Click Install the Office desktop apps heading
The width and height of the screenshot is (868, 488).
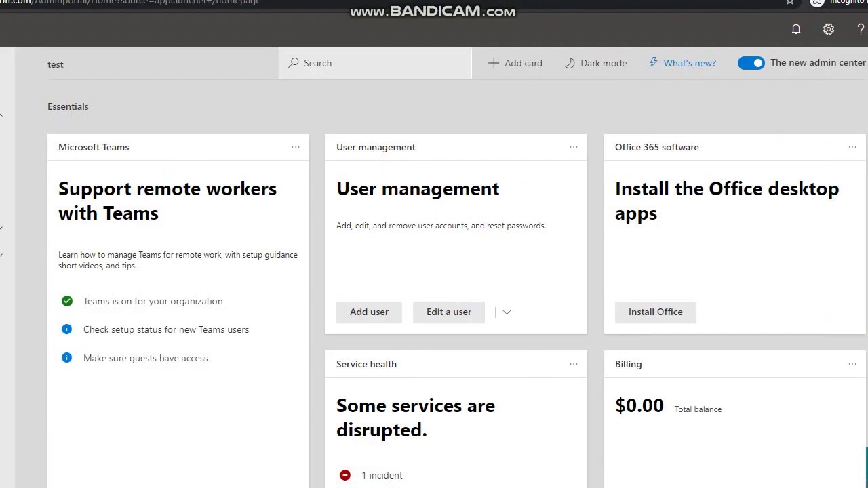(727, 201)
